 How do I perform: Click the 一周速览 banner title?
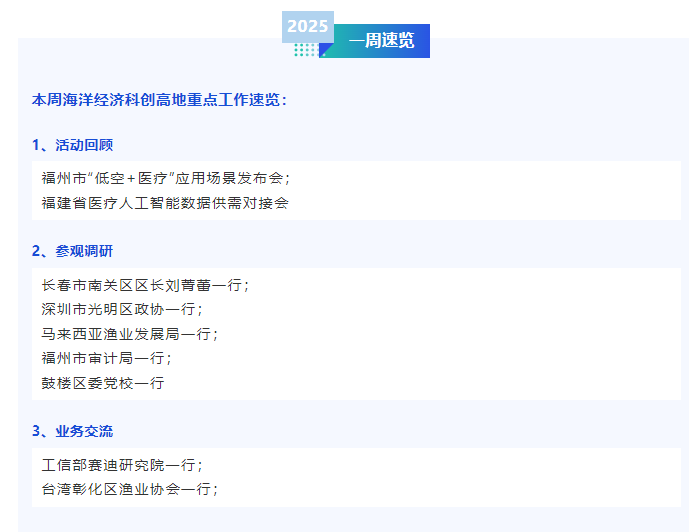pyautogui.click(x=381, y=40)
